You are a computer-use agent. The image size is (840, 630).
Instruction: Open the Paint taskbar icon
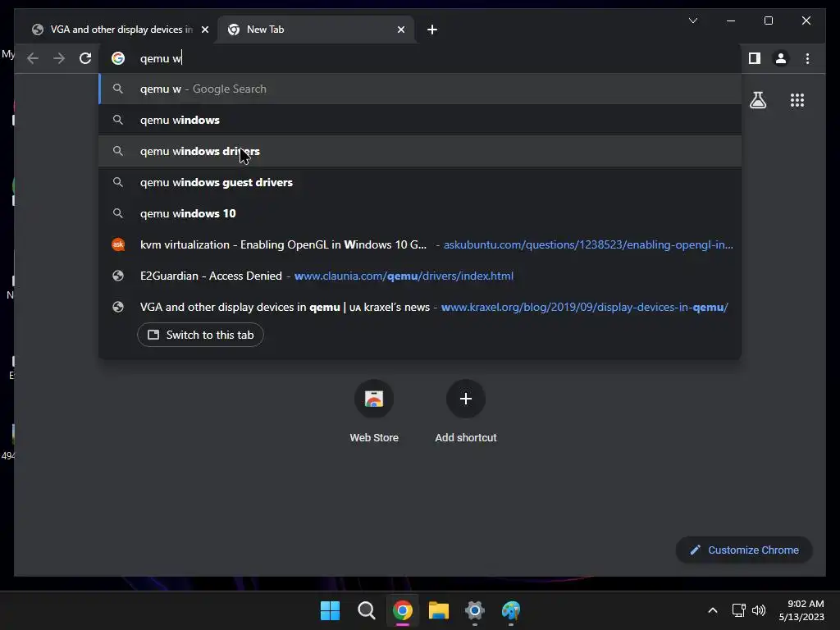[x=511, y=610]
